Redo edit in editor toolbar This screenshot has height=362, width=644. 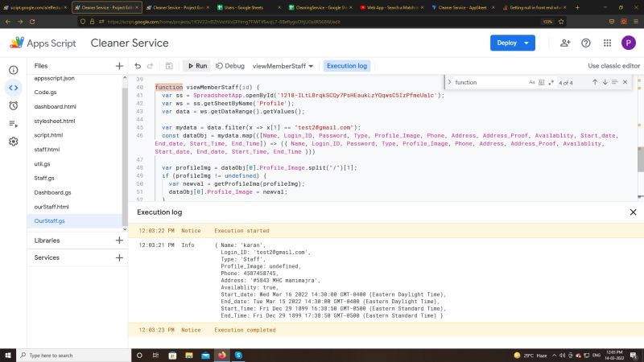(x=151, y=66)
